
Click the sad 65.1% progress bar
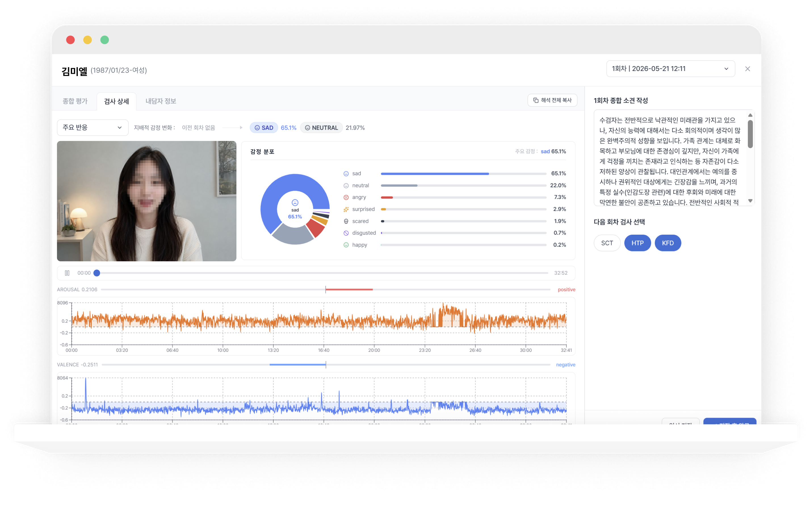(x=463, y=174)
